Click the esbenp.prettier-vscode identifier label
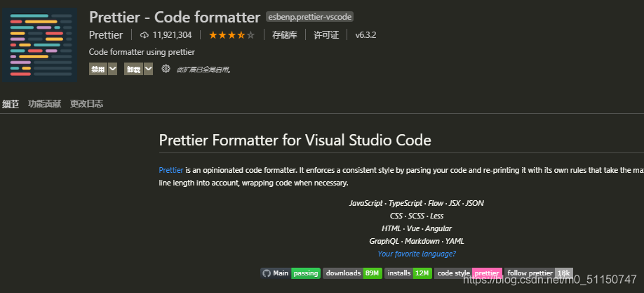The width and height of the screenshot is (644, 293). coord(309,17)
